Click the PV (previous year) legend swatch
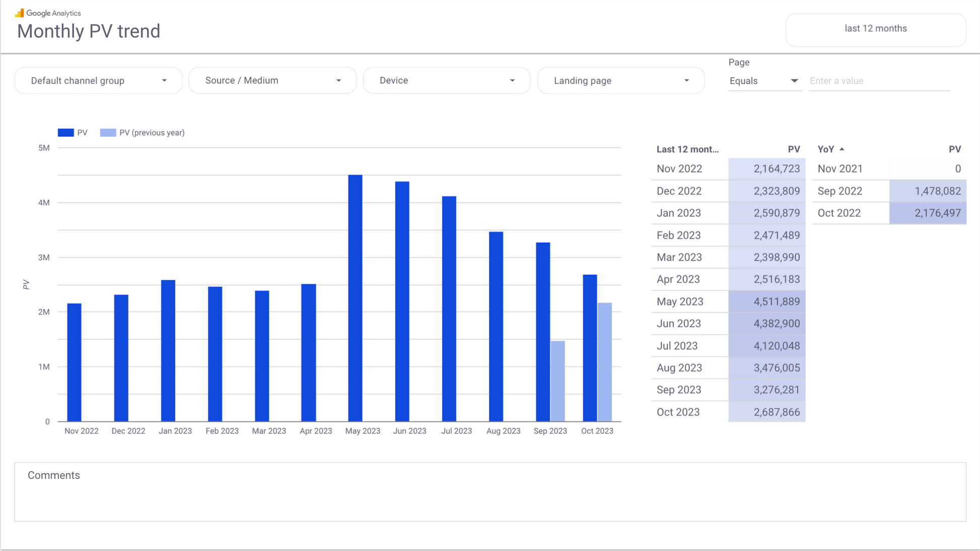This screenshot has width=980, height=551. (x=108, y=133)
